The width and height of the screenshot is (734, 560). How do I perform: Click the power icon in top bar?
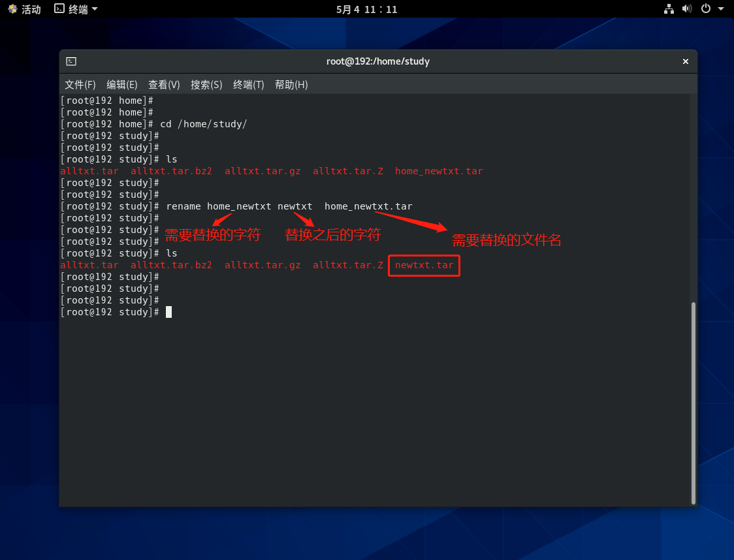pos(705,9)
